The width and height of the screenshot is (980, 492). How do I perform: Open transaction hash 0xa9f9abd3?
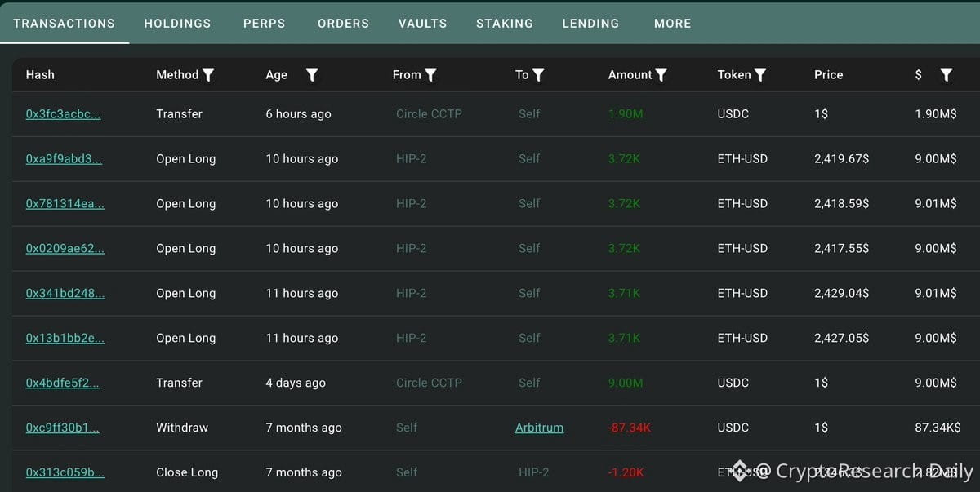pos(65,159)
